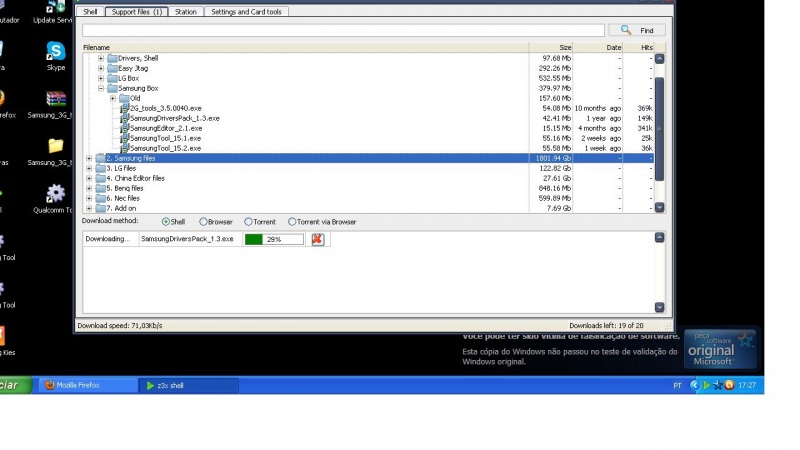Click the Easy Jtag folder icon
Image resolution: width=800 pixels, height=450 pixels.
tap(112, 68)
